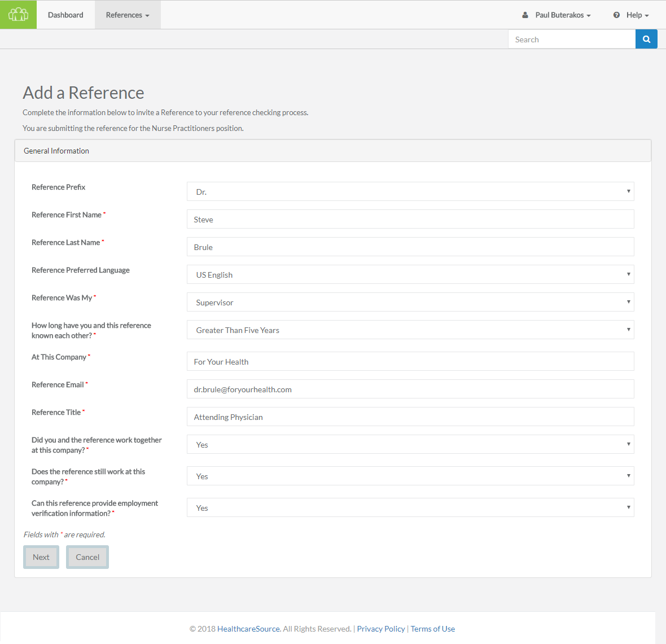Click the user profile icon beside Paul Buterakos
666x644 pixels.
coord(525,15)
